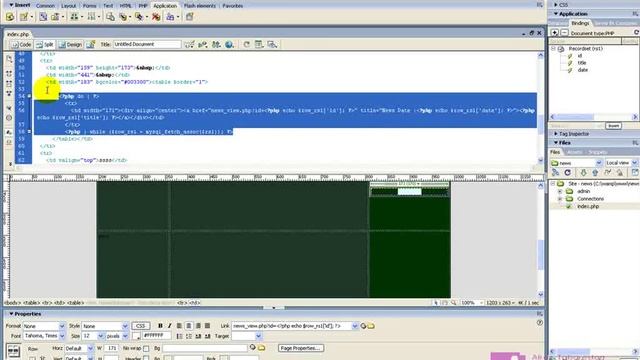Open the font Size dropdown

(100, 336)
